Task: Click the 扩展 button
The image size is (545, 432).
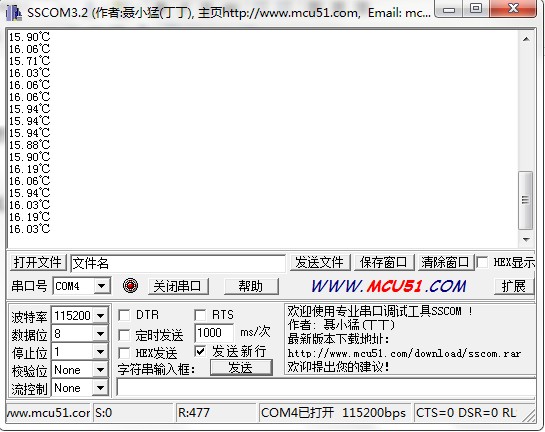Action: [x=513, y=286]
